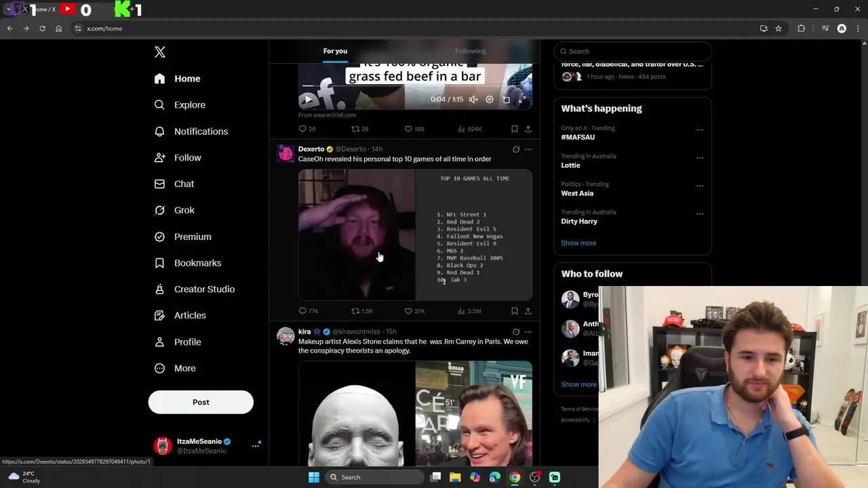Reply to the Dexerto post with 774 comments
This screenshot has width=868, height=488.
click(x=309, y=311)
